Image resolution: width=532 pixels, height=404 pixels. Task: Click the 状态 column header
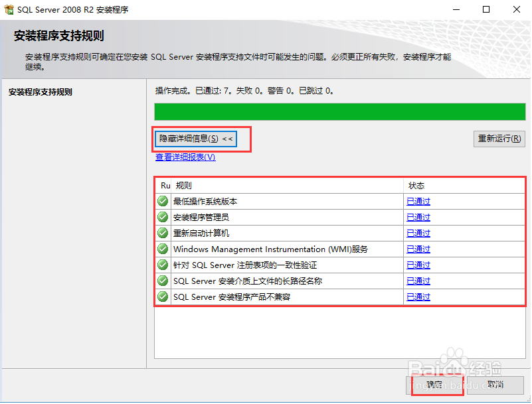(464, 185)
